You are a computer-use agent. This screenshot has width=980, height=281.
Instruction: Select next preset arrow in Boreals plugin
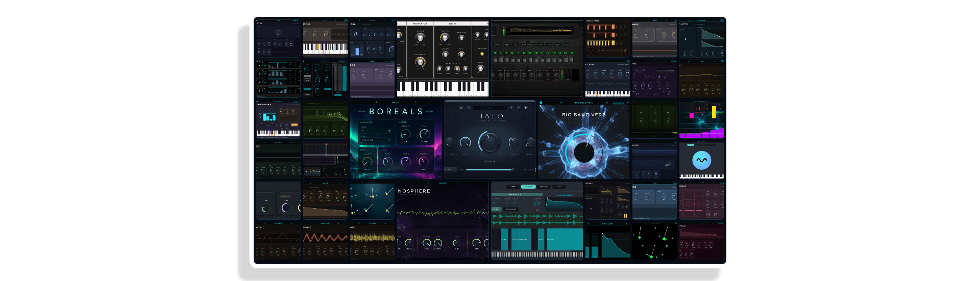416,102
